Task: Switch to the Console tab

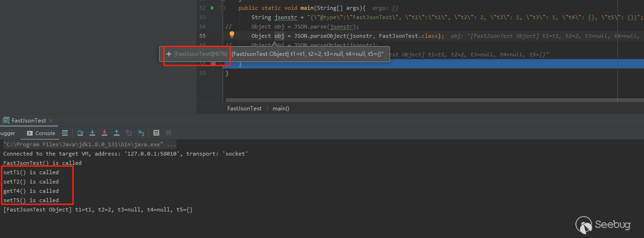Action: click(41, 133)
